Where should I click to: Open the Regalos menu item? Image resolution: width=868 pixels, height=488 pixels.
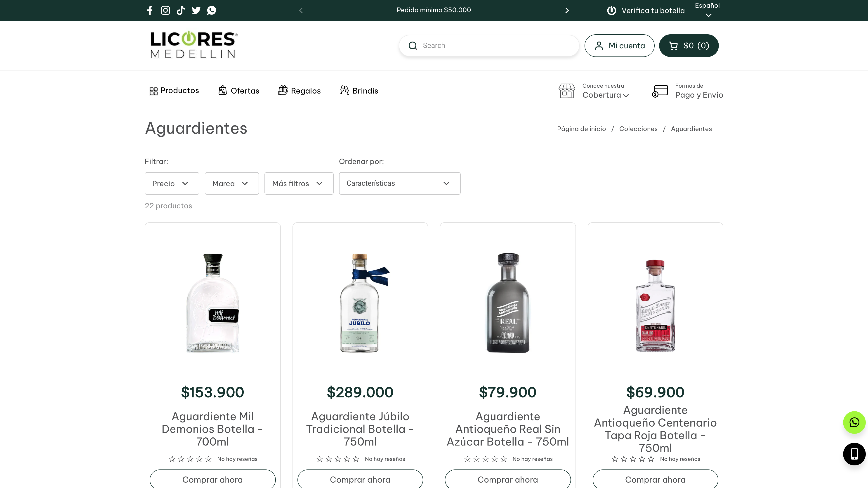(x=299, y=91)
